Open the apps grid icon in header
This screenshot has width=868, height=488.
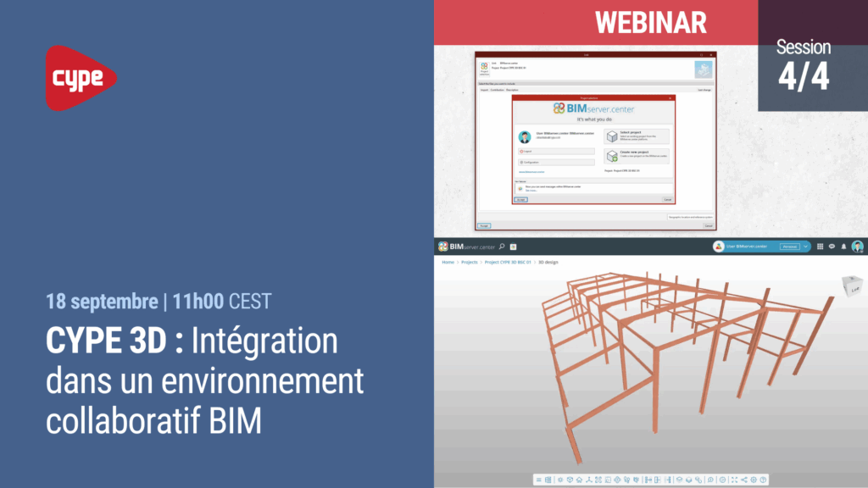[x=820, y=247]
